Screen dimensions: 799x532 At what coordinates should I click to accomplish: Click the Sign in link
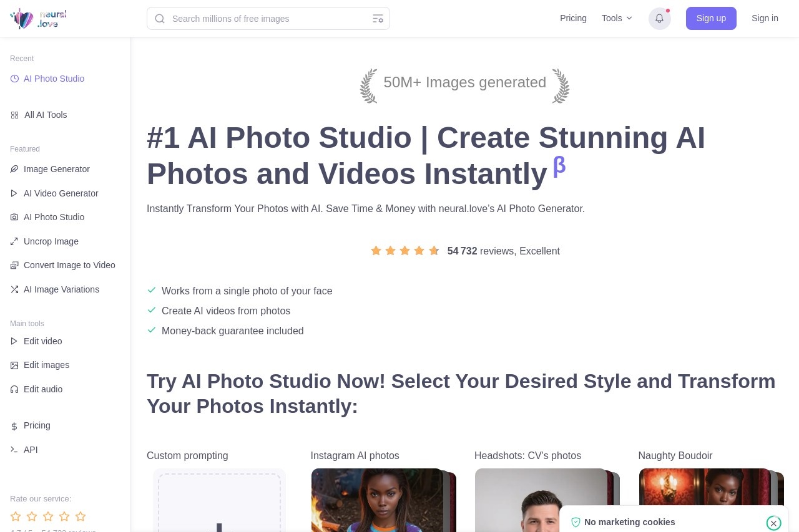(x=765, y=18)
